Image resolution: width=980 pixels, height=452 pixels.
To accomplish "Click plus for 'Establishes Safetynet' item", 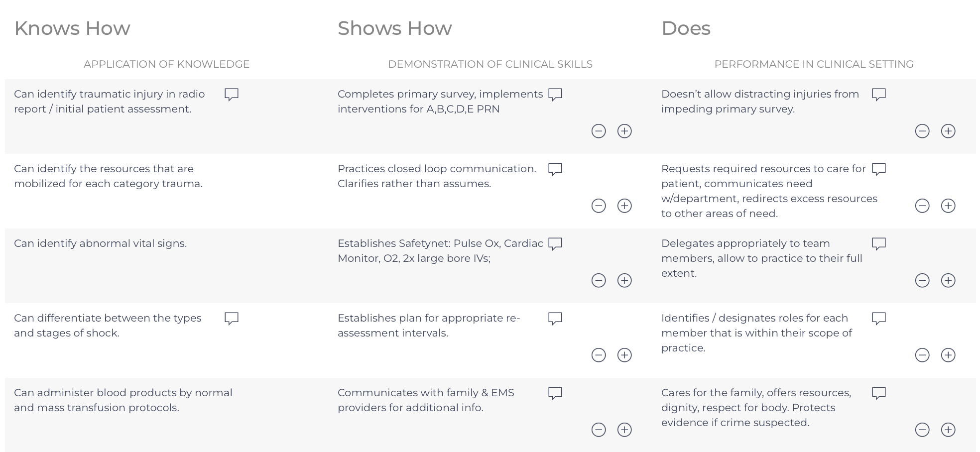I will [624, 280].
